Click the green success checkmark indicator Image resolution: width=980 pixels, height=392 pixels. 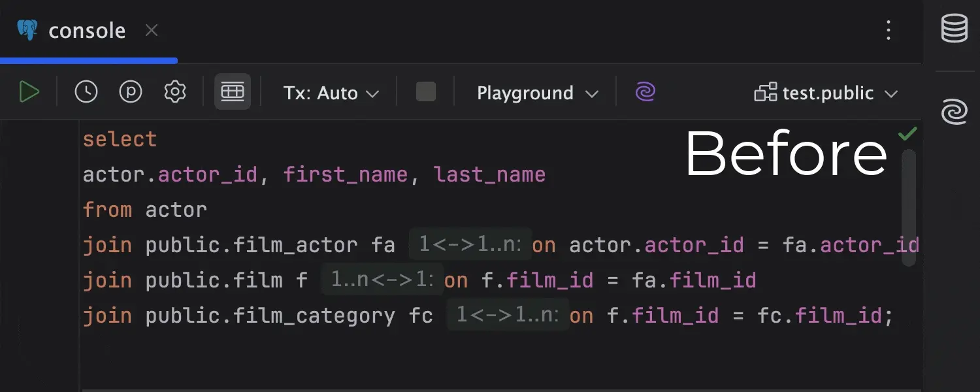pos(907,133)
